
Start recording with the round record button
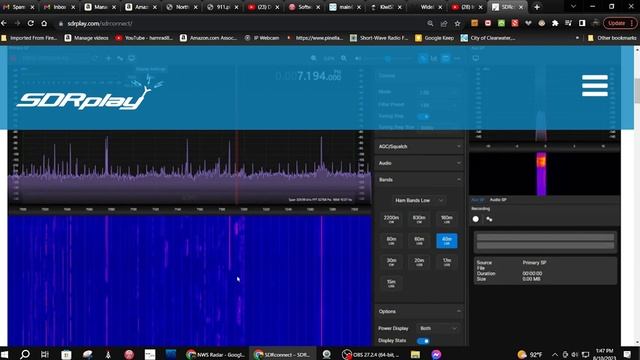coord(476,219)
